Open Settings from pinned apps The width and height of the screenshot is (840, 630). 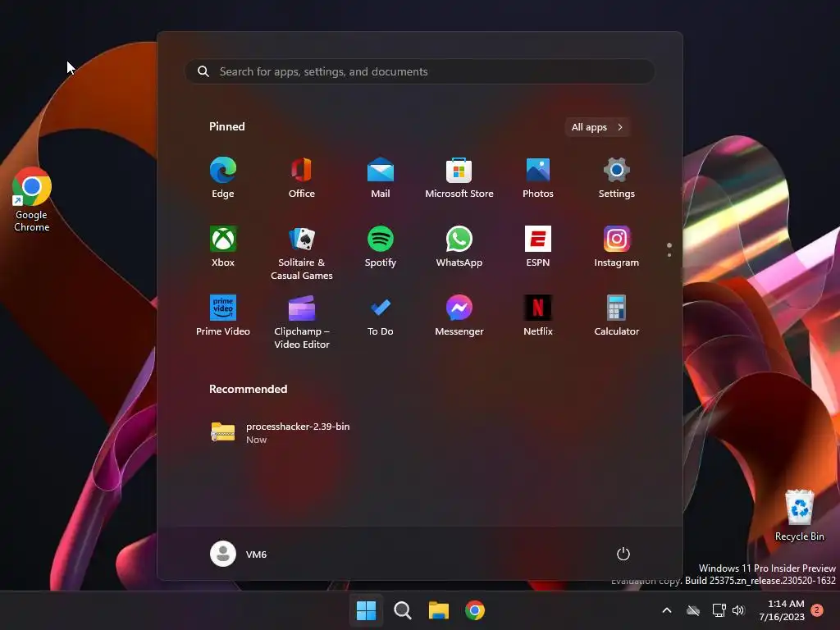[617, 178]
